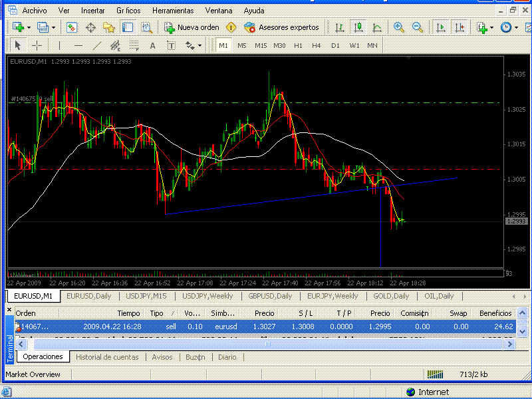Click the Nueva orden button

click(x=192, y=27)
